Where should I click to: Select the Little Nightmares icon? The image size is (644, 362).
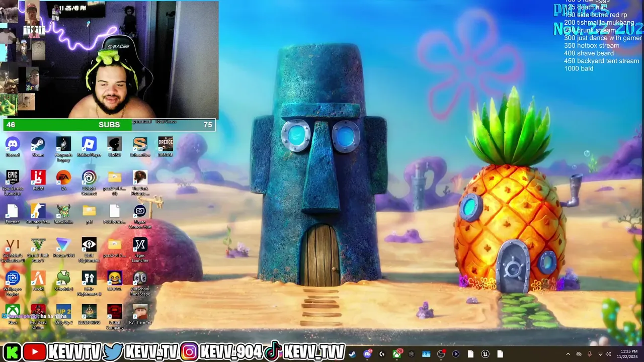[x=89, y=250]
